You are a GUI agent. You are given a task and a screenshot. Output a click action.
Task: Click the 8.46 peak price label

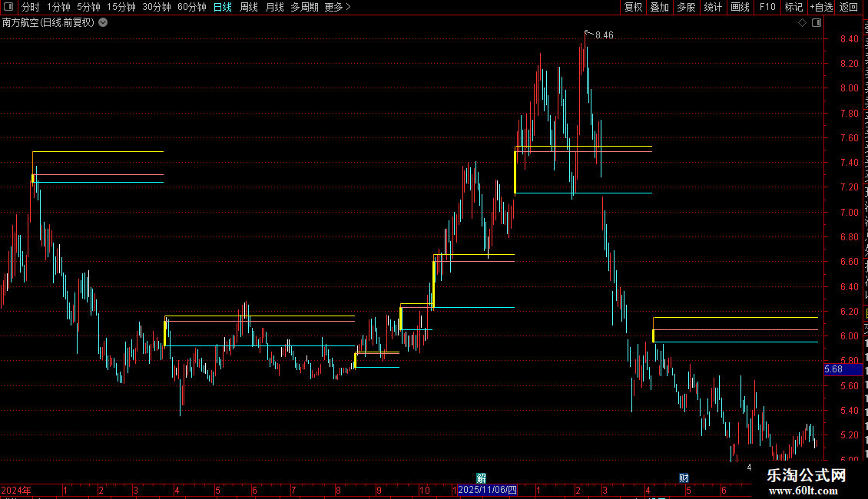click(604, 35)
